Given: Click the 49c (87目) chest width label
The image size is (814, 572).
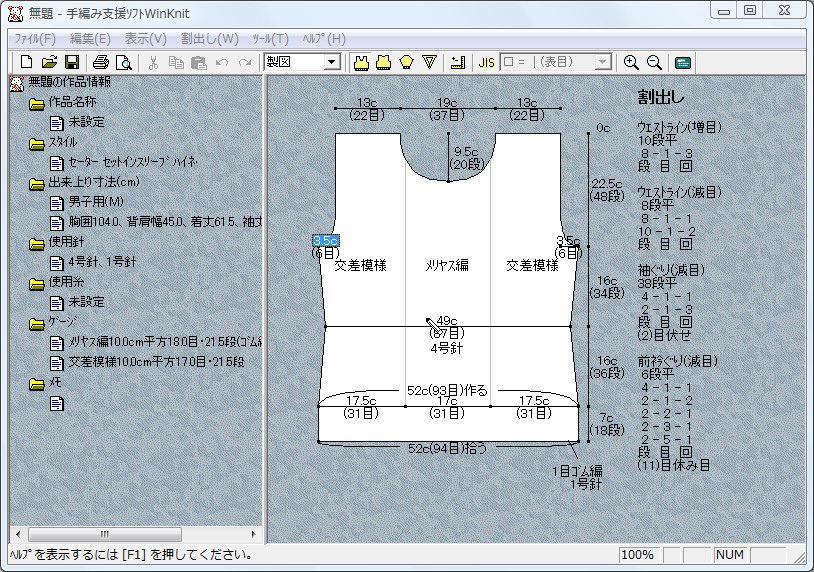Looking at the screenshot, I should coord(446,326).
